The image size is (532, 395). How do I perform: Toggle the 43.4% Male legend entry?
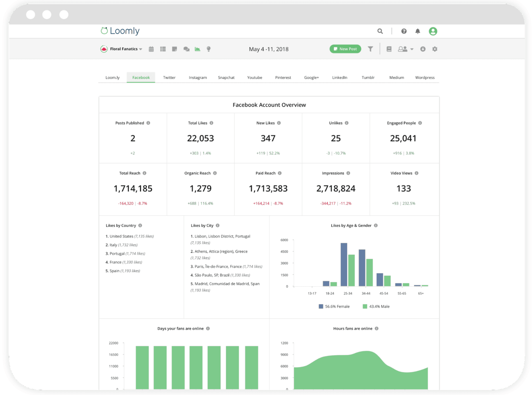(x=376, y=306)
